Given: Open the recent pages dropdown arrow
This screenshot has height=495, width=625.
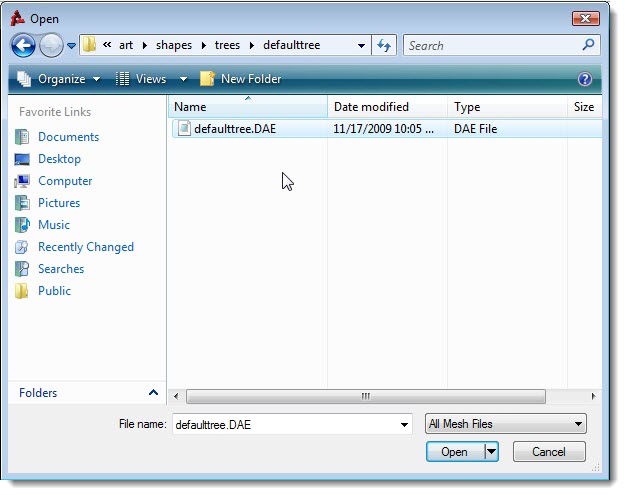Looking at the screenshot, I should 71,46.
